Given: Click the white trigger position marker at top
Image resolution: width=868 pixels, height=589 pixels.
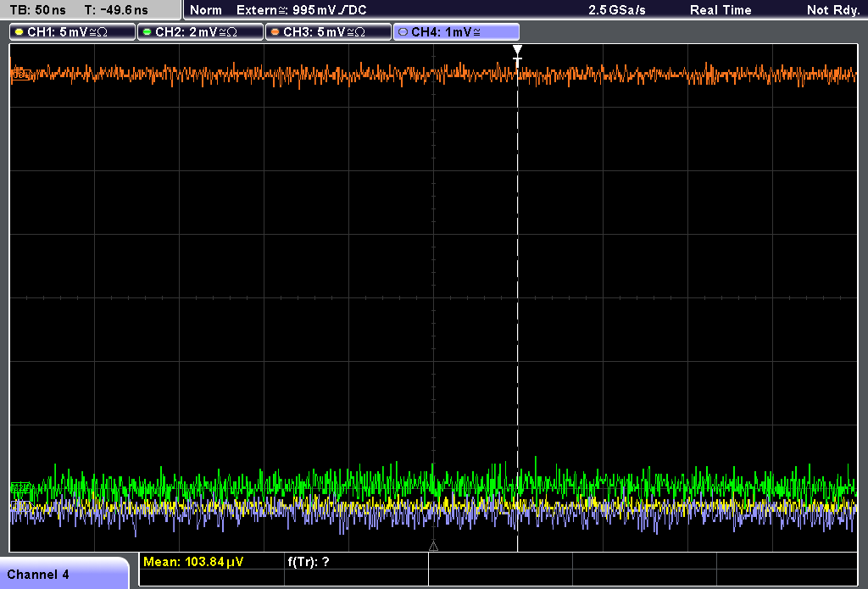Looking at the screenshot, I should tap(517, 50).
